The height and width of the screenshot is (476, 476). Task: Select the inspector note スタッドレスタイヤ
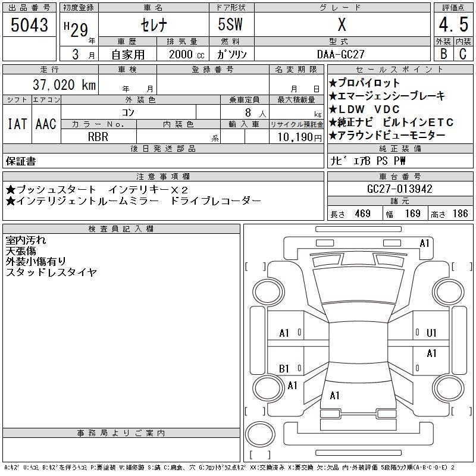point(51,272)
